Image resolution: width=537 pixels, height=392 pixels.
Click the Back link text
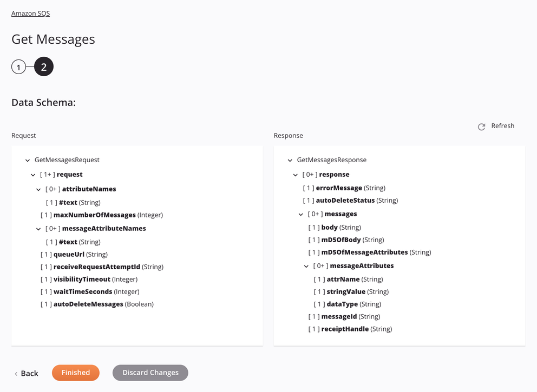tap(29, 373)
